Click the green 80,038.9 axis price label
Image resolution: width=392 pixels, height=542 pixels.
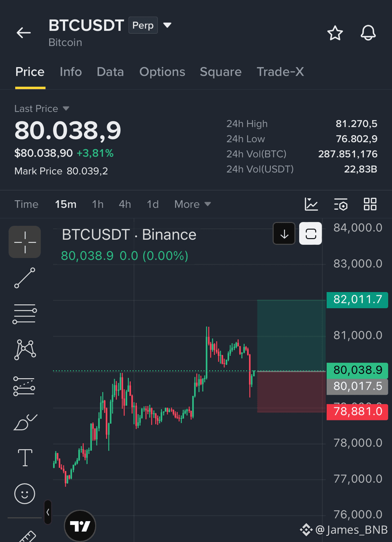[357, 371]
